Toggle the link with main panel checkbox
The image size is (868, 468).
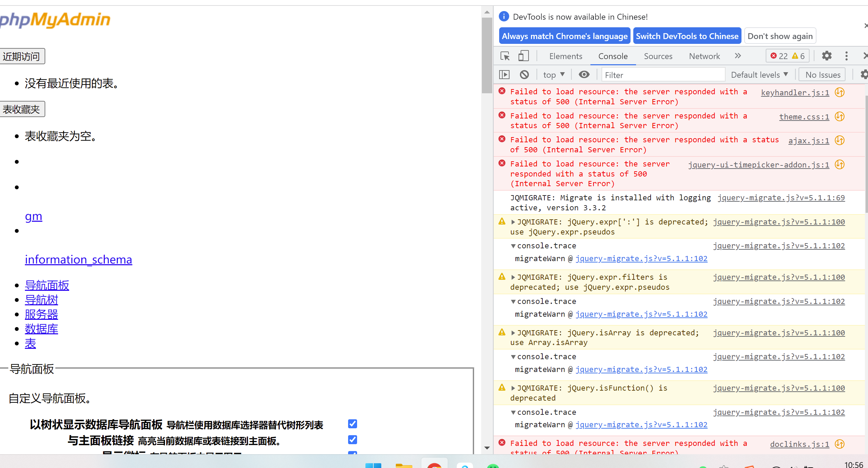click(x=352, y=440)
